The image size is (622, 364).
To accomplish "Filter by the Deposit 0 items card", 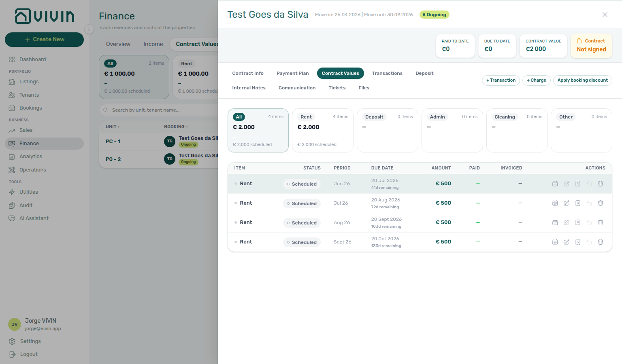I will click(x=388, y=130).
